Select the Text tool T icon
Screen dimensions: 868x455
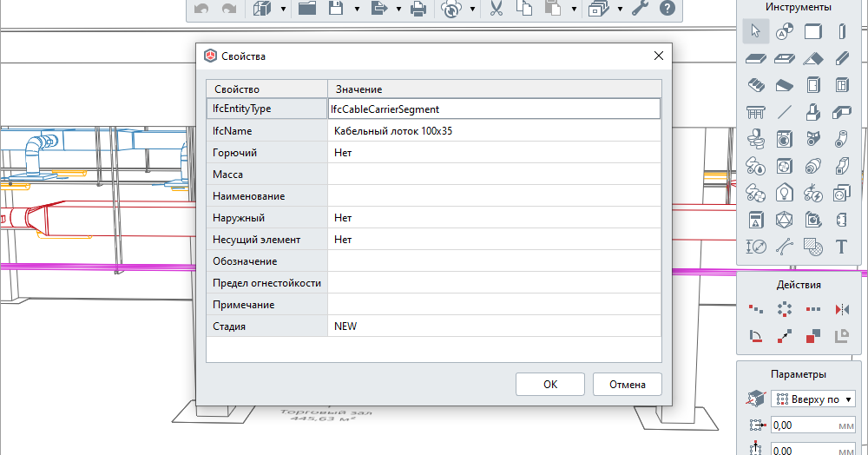click(x=842, y=247)
